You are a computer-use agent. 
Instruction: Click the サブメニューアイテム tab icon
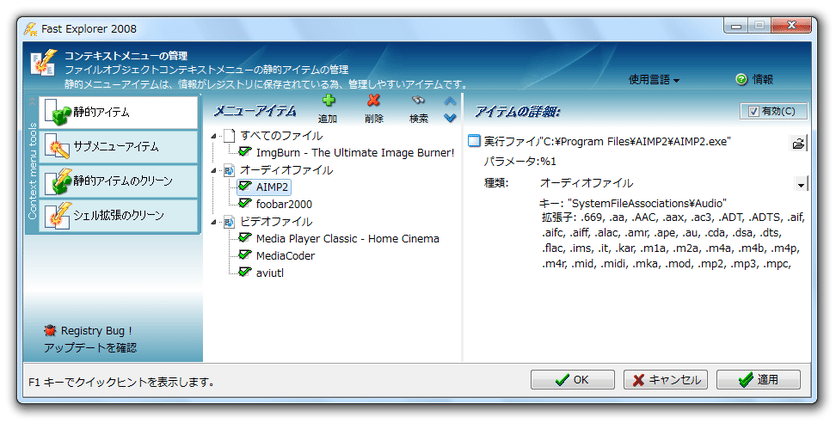[x=58, y=147]
